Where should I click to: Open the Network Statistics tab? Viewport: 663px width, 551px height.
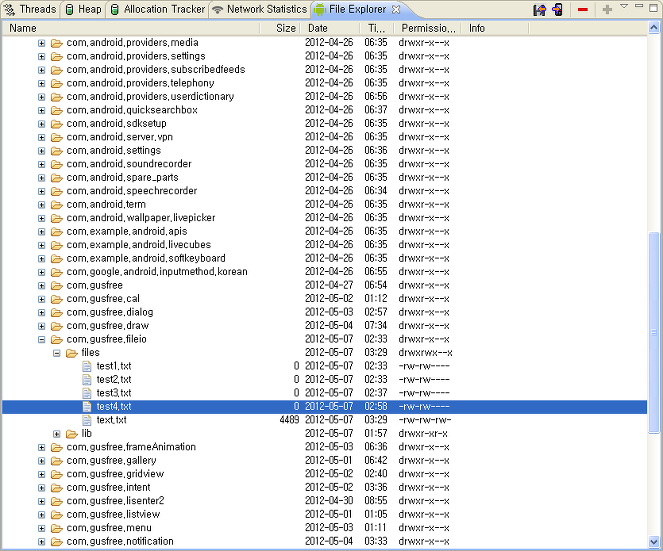[260, 9]
